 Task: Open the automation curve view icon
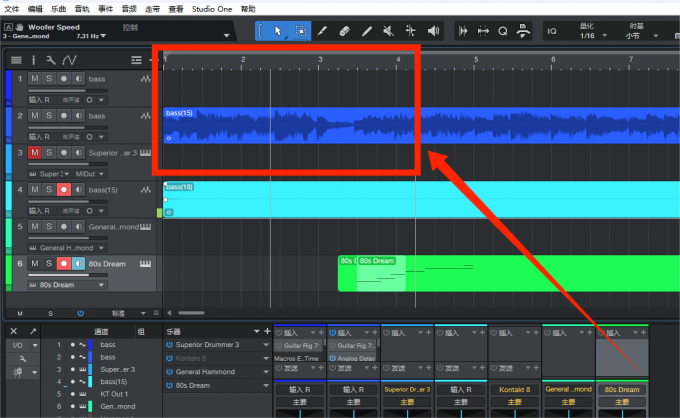(69, 60)
